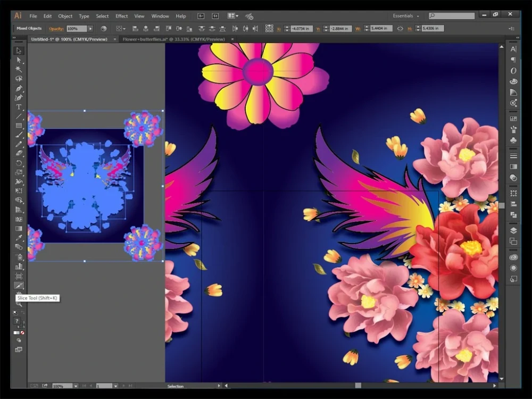Open the Window menu

(160, 16)
